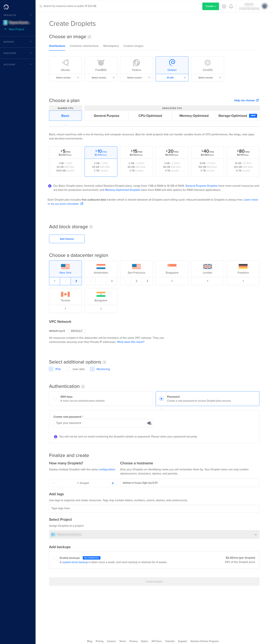
Task: Select San Francisco datacenter 2
Action: pyautogui.click(x=136, y=281)
